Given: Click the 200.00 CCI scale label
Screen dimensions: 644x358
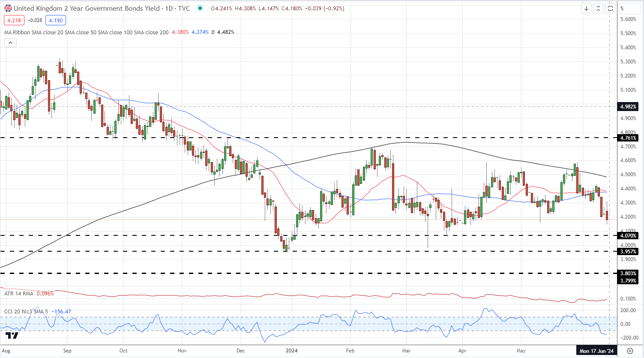Looking at the screenshot, I should click(x=628, y=310).
